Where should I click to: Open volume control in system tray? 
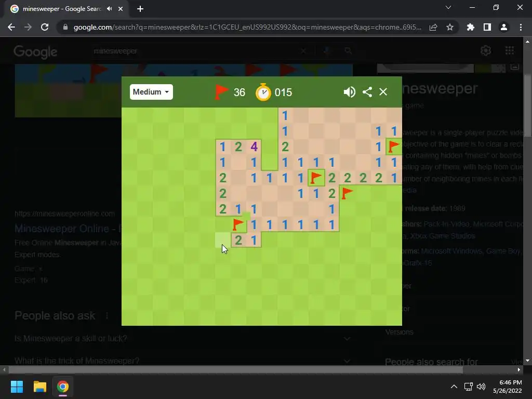click(x=481, y=387)
